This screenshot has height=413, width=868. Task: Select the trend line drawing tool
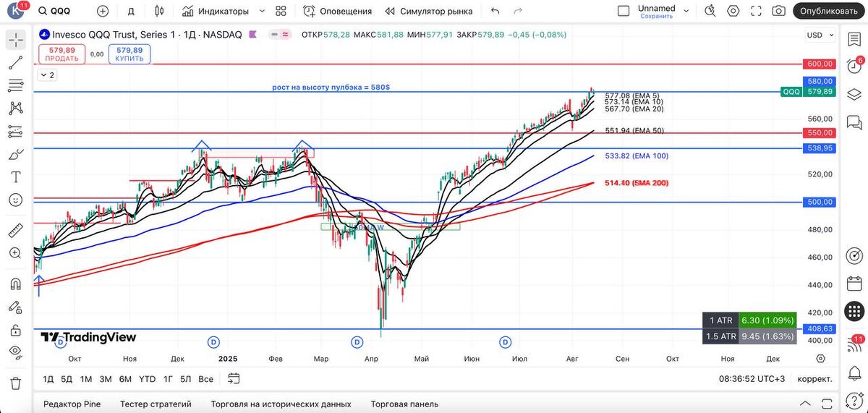coord(16,63)
